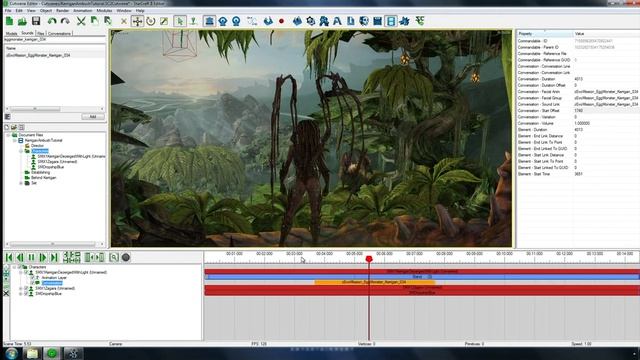Open File Explorer from the taskbar
Viewport: 640px width, 360px height.
coord(32,353)
